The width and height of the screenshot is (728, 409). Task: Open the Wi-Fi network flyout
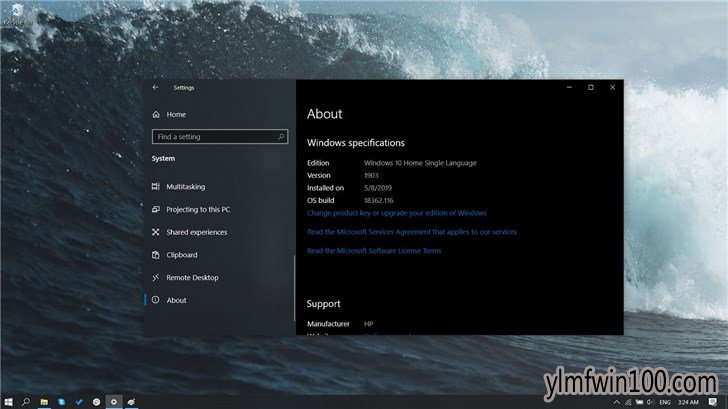pyautogui.click(x=628, y=402)
